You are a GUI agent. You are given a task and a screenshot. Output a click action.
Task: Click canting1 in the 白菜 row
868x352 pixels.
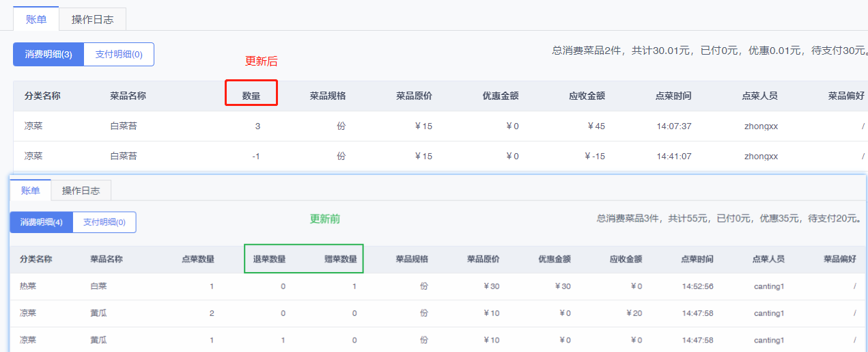coord(768,286)
